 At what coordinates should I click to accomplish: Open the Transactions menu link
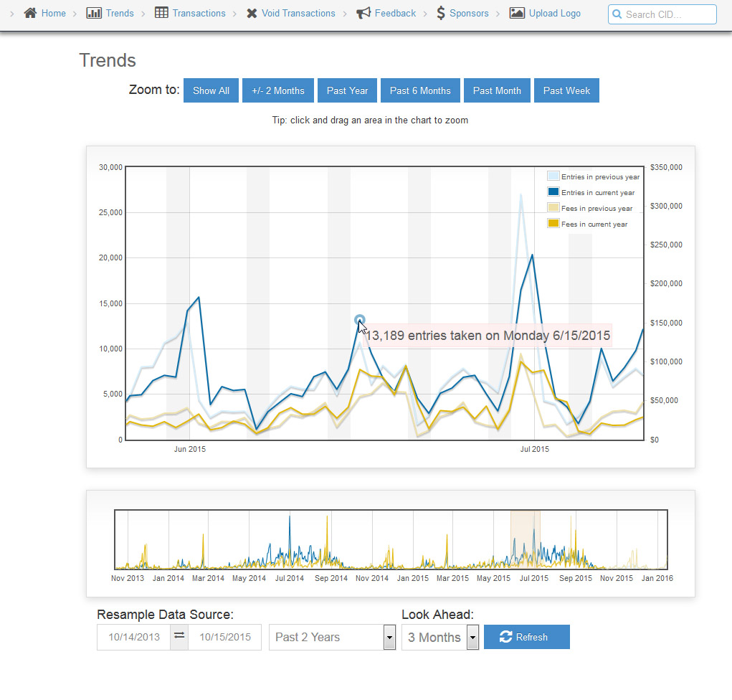(x=199, y=13)
